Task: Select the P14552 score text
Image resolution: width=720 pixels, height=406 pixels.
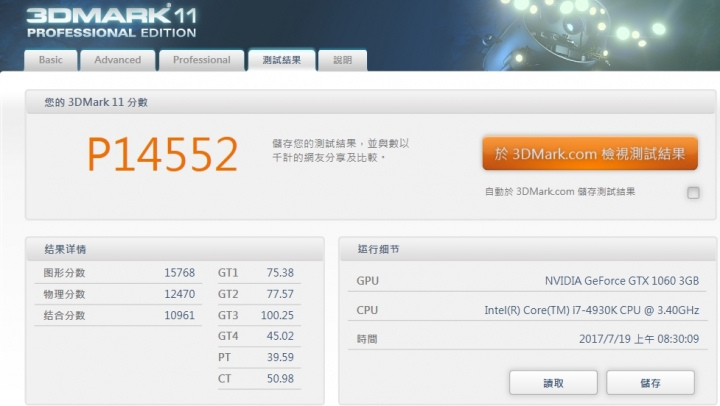Action: (163, 154)
